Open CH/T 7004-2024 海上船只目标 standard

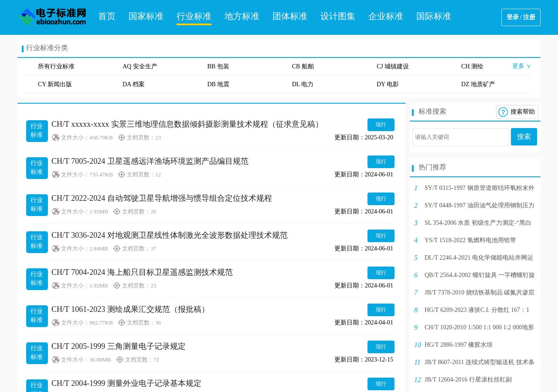point(142,272)
